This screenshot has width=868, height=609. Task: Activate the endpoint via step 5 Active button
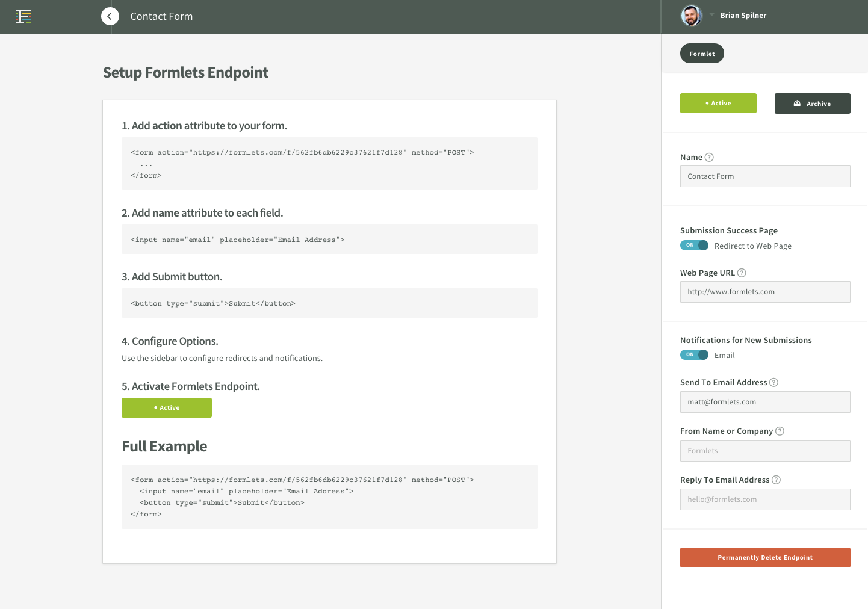[167, 407]
